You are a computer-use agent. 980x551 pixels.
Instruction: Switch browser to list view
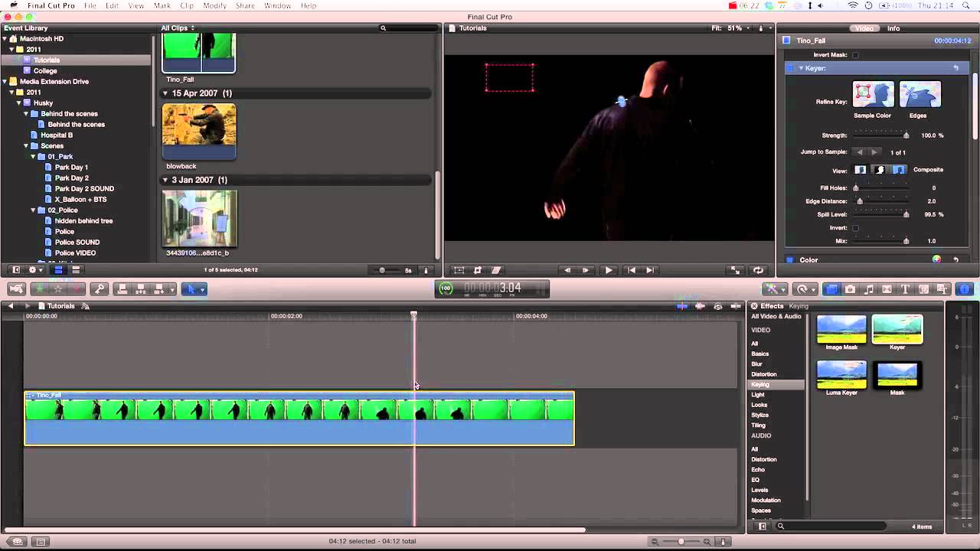(x=76, y=269)
